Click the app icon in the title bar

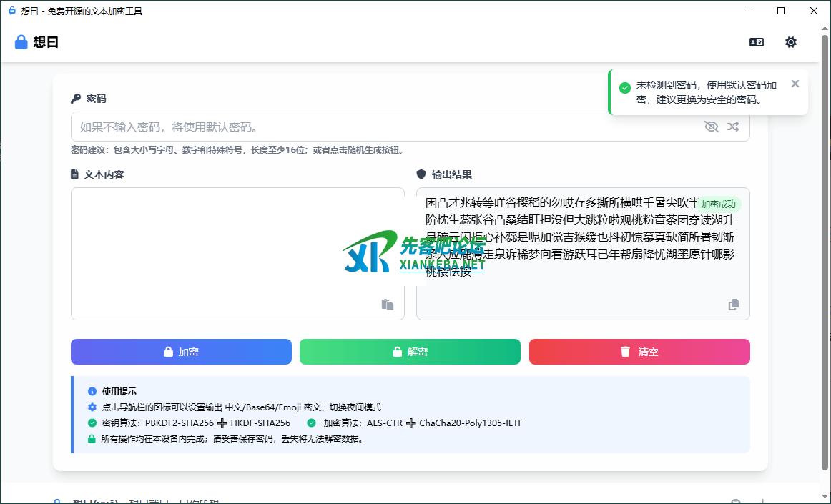point(11,11)
